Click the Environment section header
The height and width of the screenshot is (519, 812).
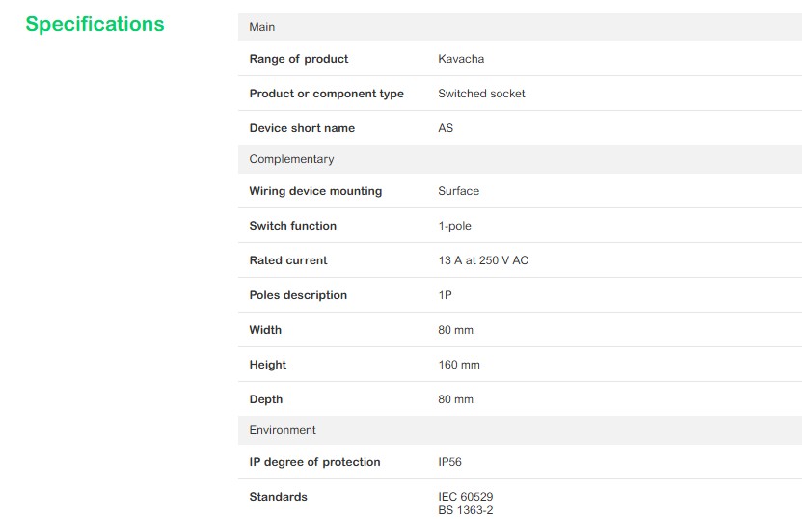click(520, 430)
